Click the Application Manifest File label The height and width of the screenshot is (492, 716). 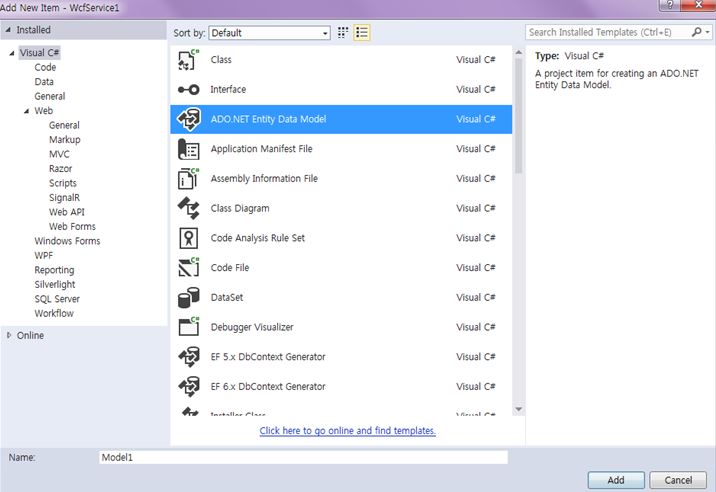[x=262, y=149]
